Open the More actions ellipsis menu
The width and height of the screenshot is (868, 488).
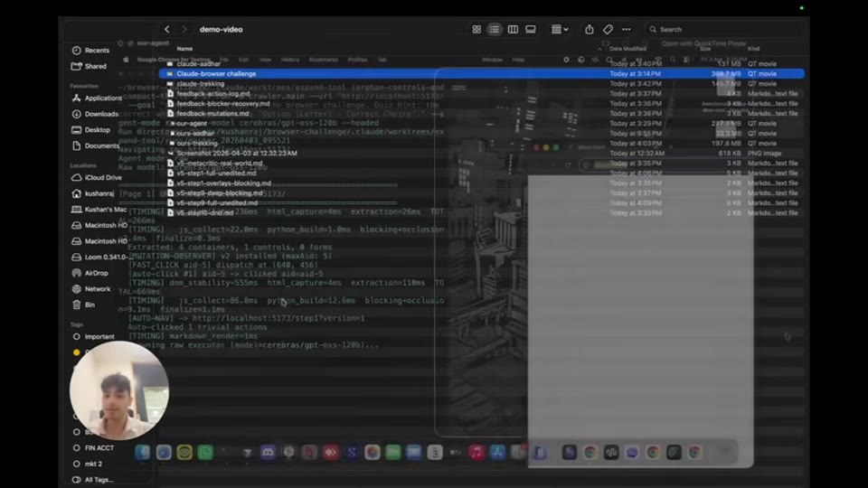tap(626, 29)
